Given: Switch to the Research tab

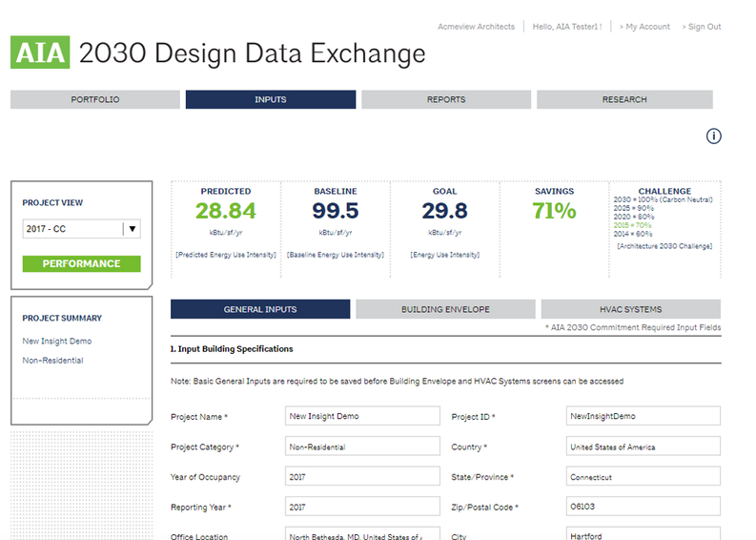Looking at the screenshot, I should [624, 99].
